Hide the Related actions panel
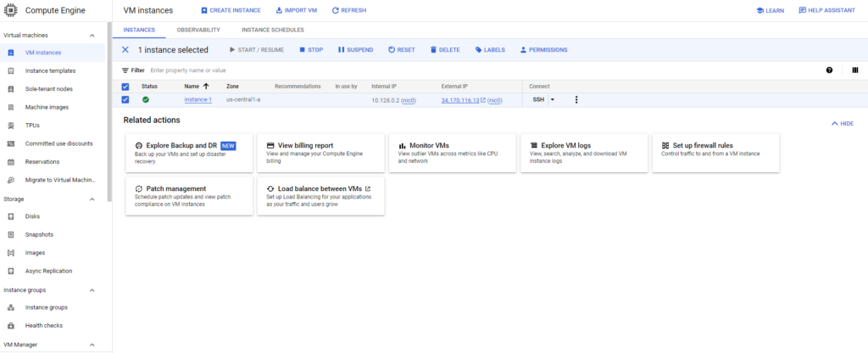Screen dimensions: 868x353 (843, 124)
